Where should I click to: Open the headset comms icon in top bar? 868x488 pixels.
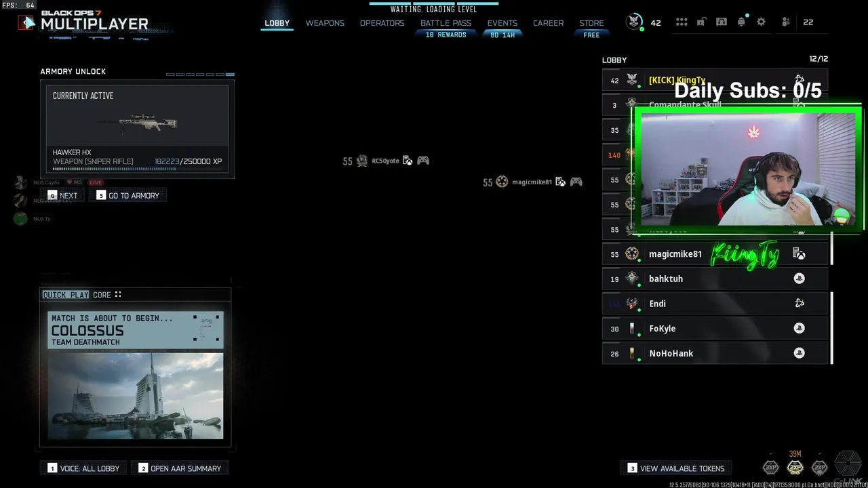coord(722,22)
